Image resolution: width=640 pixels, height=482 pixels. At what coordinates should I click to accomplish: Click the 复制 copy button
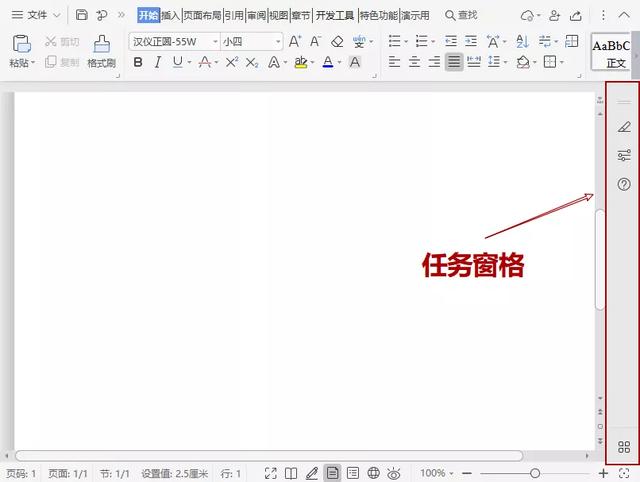click(62, 62)
